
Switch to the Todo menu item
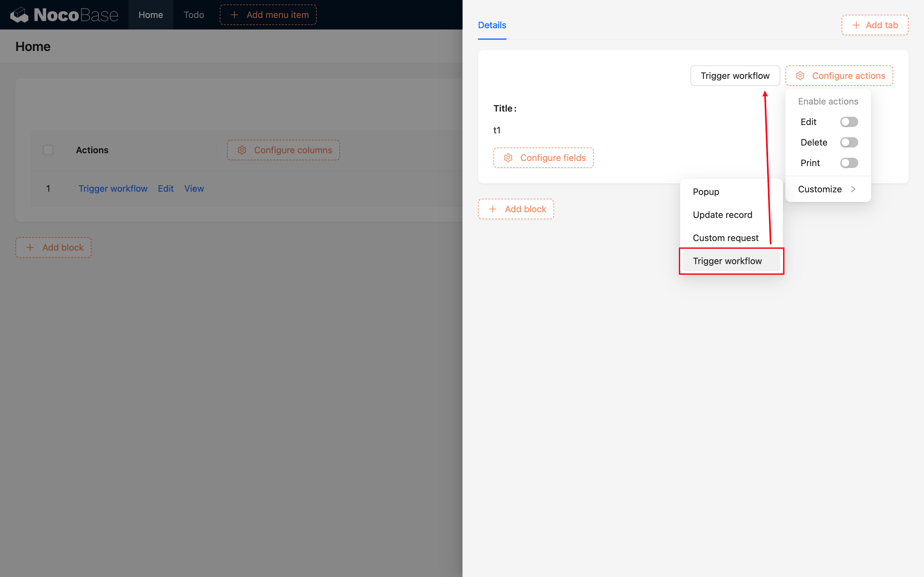pyautogui.click(x=193, y=14)
